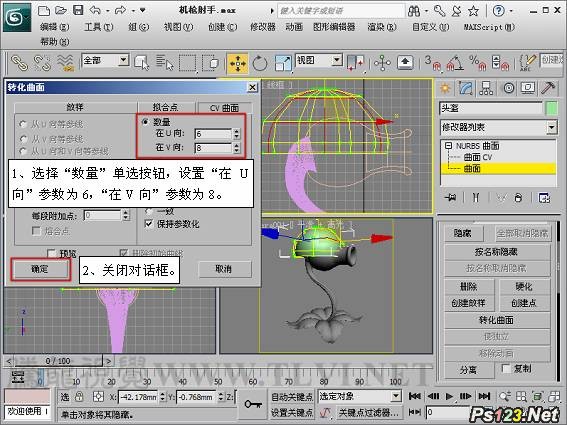Click the Play Animation button
This screenshot has height=425, width=567.
[449, 396]
